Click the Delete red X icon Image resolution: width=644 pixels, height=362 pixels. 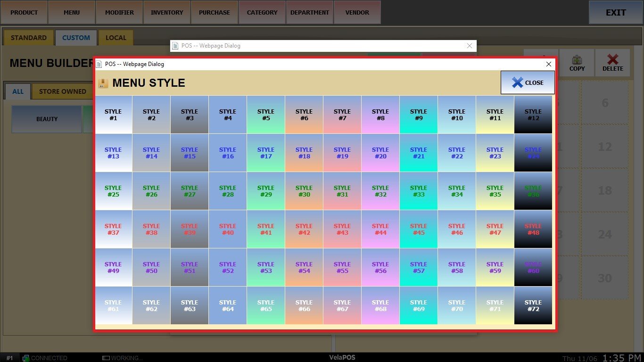click(612, 59)
